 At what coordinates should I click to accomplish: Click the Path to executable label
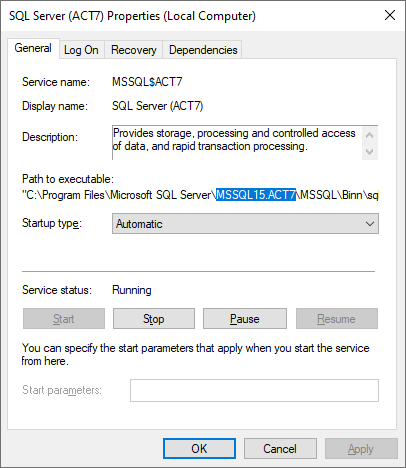coord(68,179)
